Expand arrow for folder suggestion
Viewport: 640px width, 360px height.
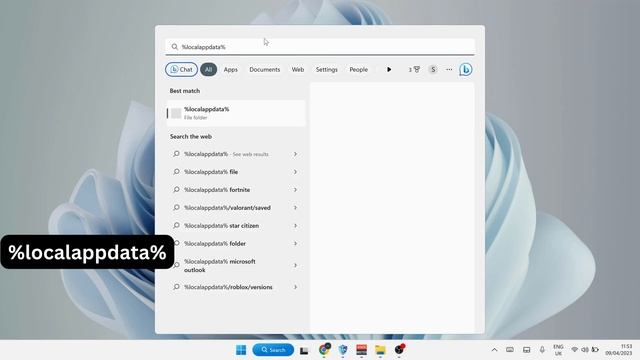(x=295, y=244)
